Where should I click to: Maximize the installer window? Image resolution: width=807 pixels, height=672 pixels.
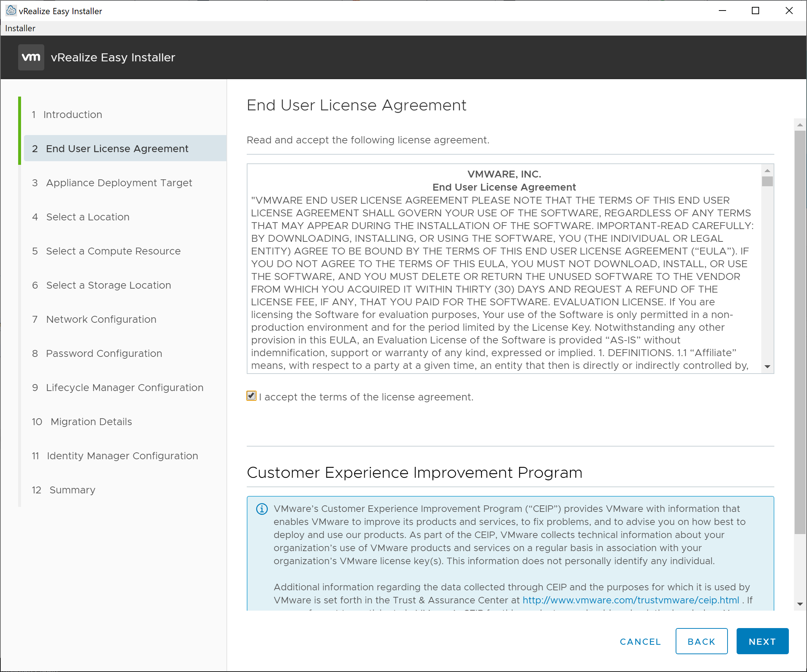755,11
